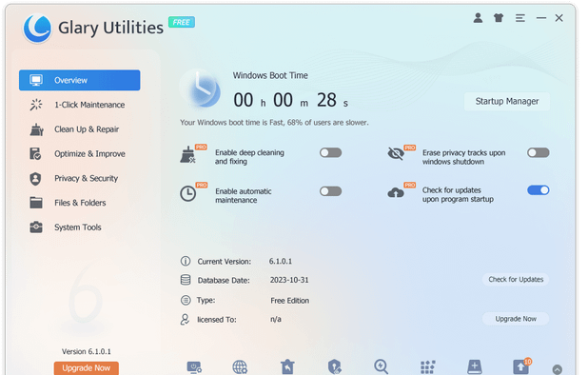The width and height of the screenshot is (588, 375).
Task: Open the skin shirt icon
Action: click(x=499, y=18)
